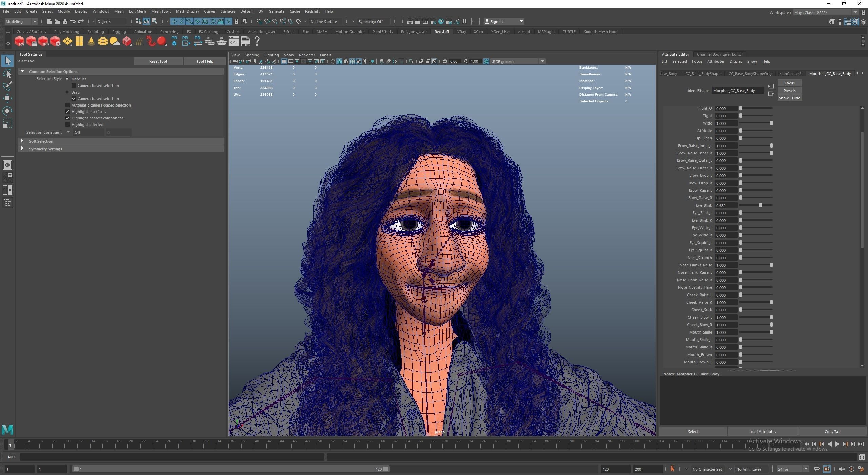
Task: Expand the Symmetry Settings section
Action: click(x=22, y=149)
